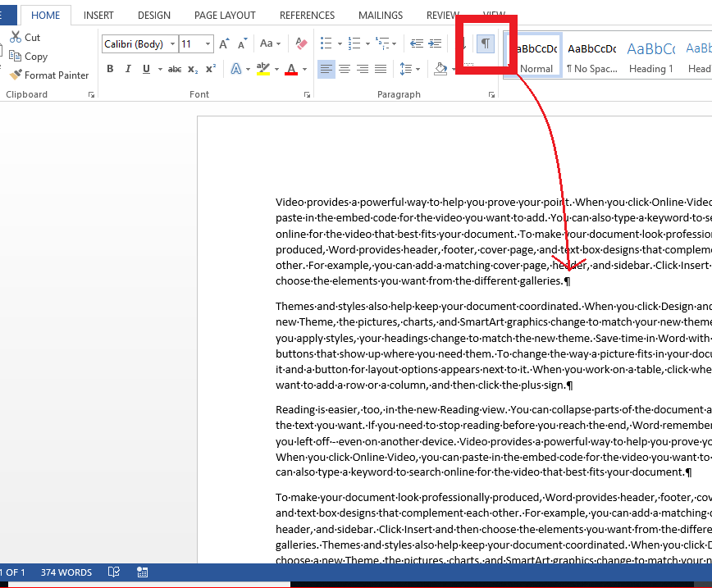Screen dimensions: 712x588
Task: Decrease paragraph indent
Action: pyautogui.click(x=417, y=43)
